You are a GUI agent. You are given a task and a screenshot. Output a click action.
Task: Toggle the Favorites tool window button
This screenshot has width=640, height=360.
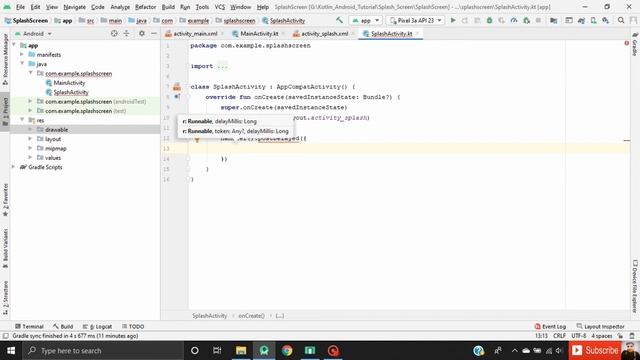(x=5, y=200)
